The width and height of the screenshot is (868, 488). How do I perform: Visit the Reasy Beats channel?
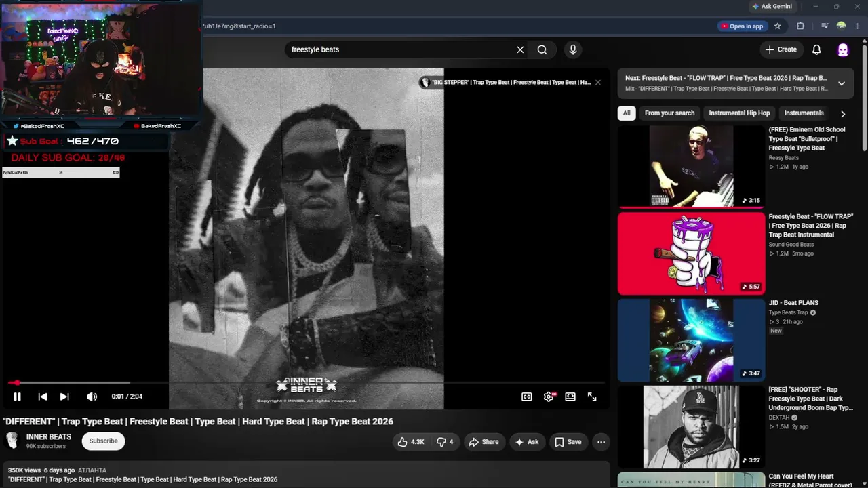tap(784, 158)
